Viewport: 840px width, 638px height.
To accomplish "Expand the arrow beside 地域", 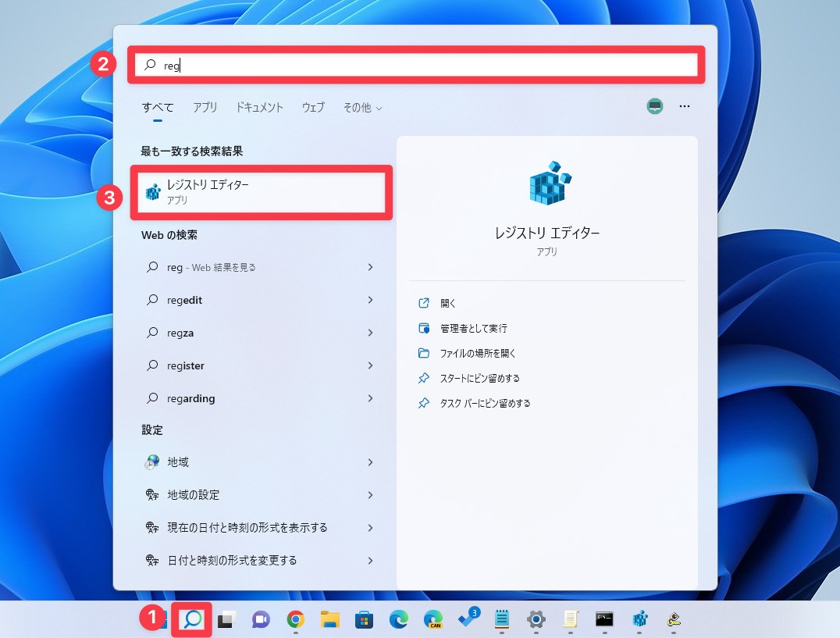I will coord(370,462).
